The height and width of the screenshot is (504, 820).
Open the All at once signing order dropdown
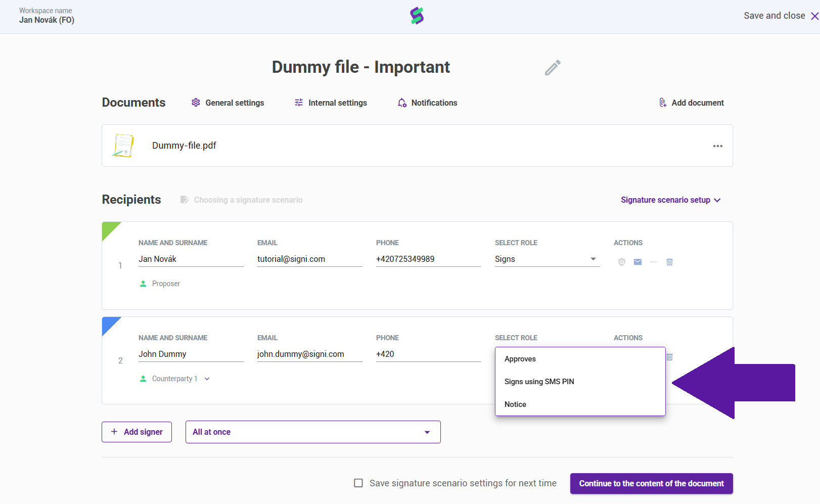tap(313, 432)
